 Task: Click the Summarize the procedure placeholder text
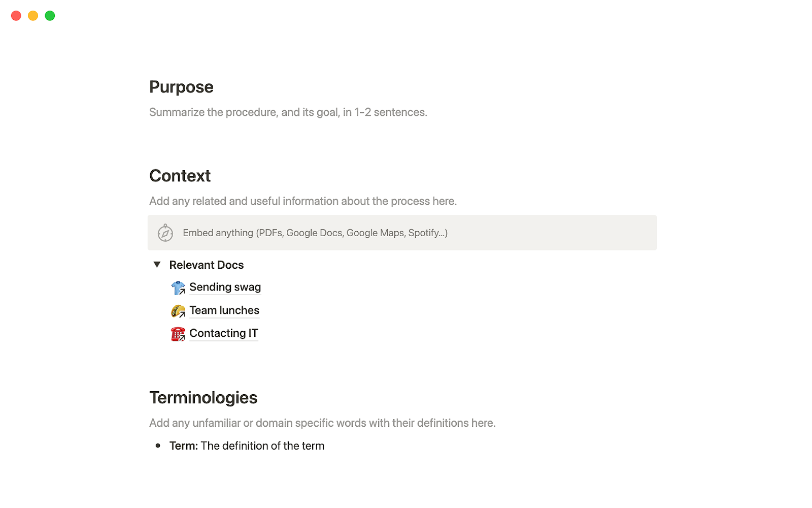click(288, 112)
